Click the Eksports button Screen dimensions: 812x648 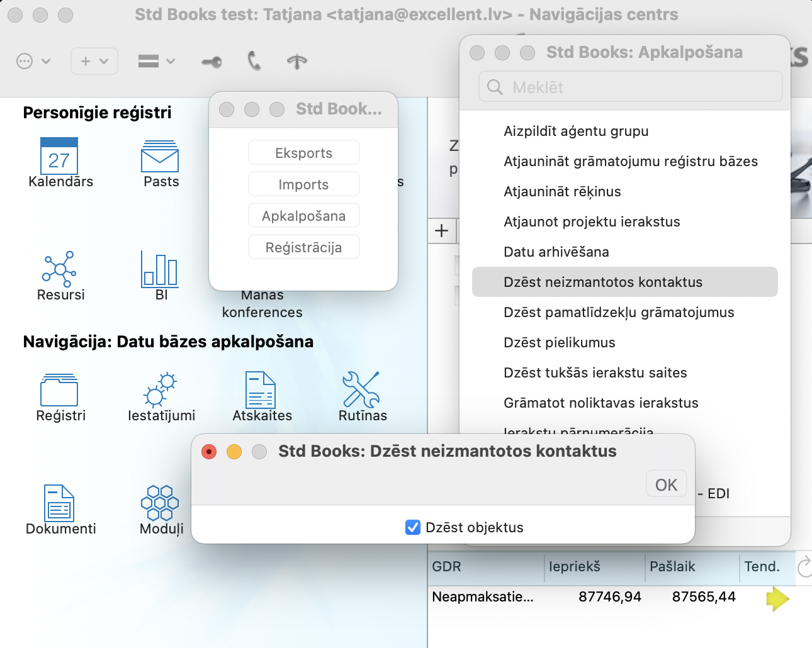coord(303,153)
